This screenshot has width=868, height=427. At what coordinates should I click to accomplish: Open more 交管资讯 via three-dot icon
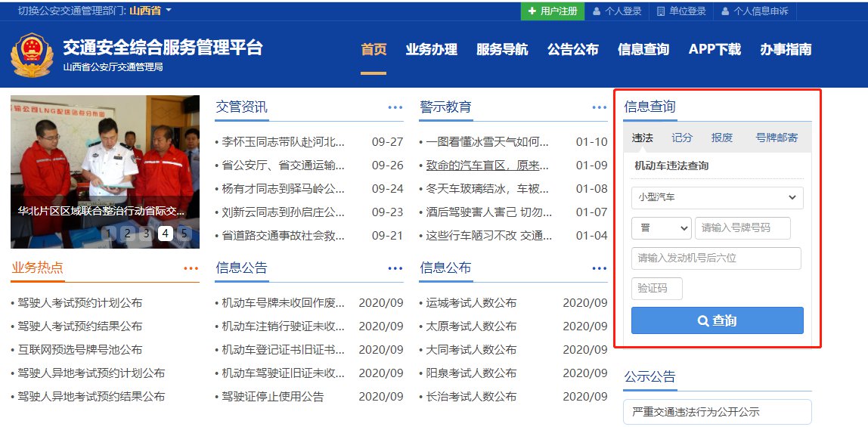[395, 107]
